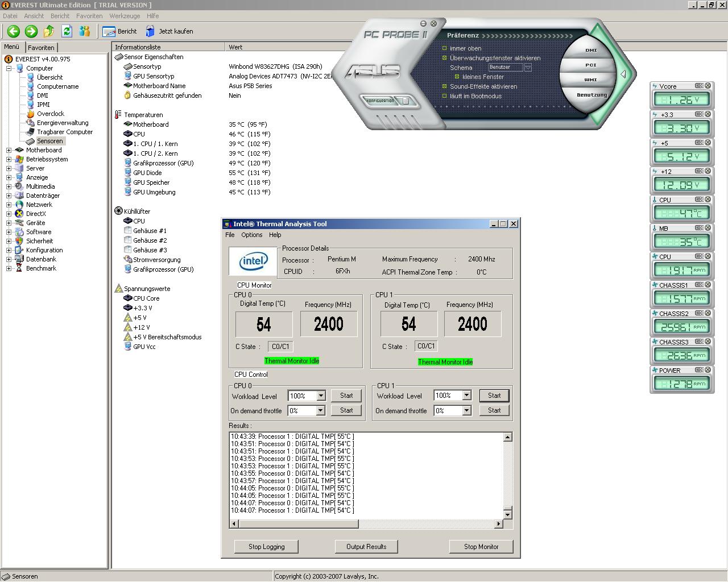
Task: Click the green forward arrow toolbar icon
Action: click(x=31, y=31)
